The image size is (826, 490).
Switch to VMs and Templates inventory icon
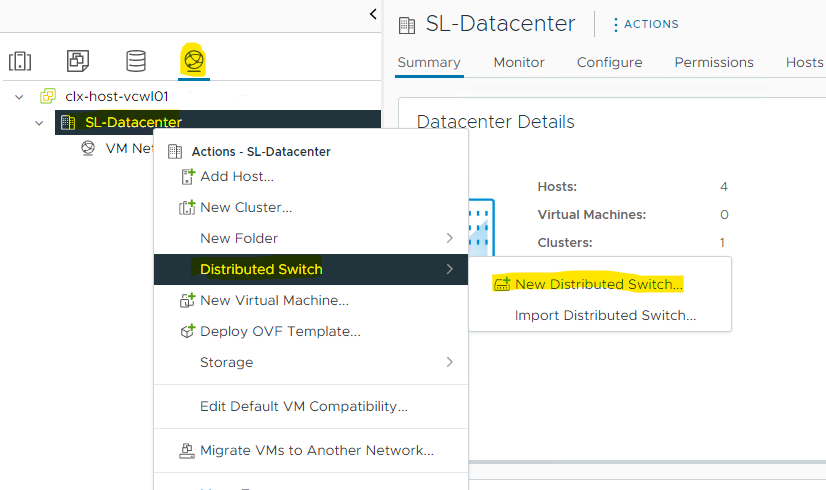click(x=78, y=61)
